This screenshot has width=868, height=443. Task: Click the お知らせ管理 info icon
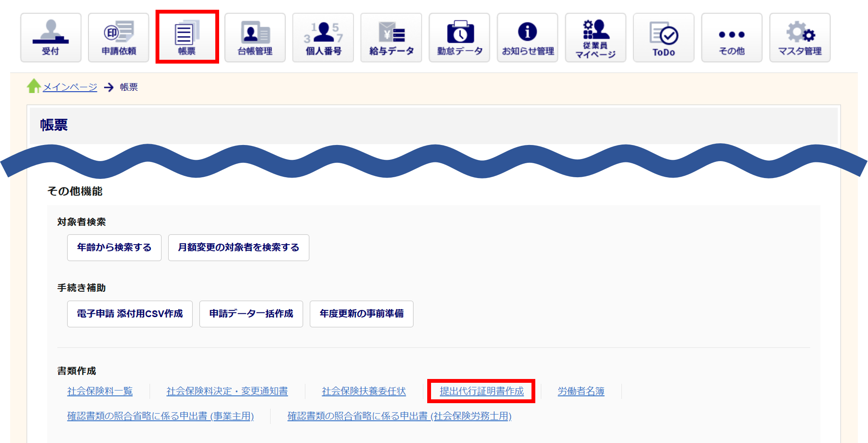tap(528, 38)
